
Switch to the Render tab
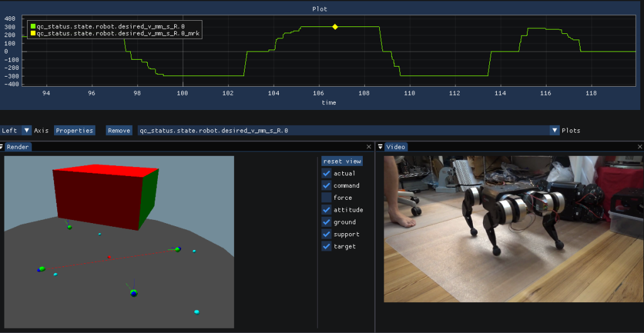coord(18,147)
